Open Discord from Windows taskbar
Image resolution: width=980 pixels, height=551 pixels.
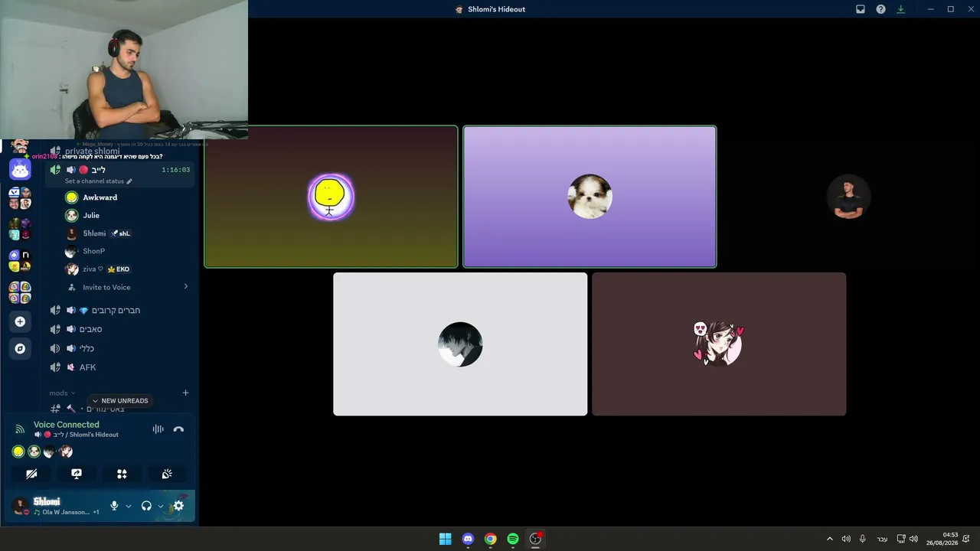coord(468,539)
